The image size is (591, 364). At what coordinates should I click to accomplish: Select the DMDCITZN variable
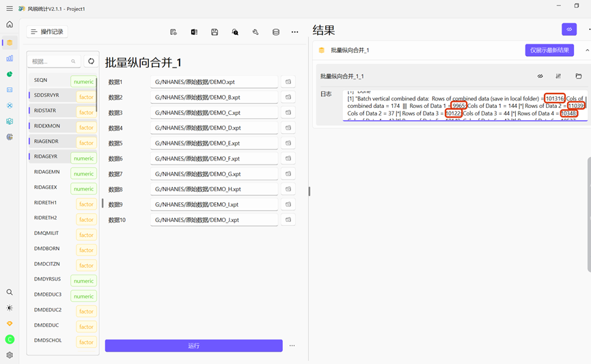[63, 264]
